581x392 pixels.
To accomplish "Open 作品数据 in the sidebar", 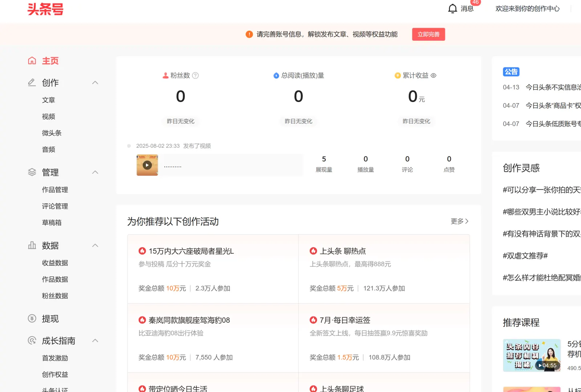I will tap(55, 279).
